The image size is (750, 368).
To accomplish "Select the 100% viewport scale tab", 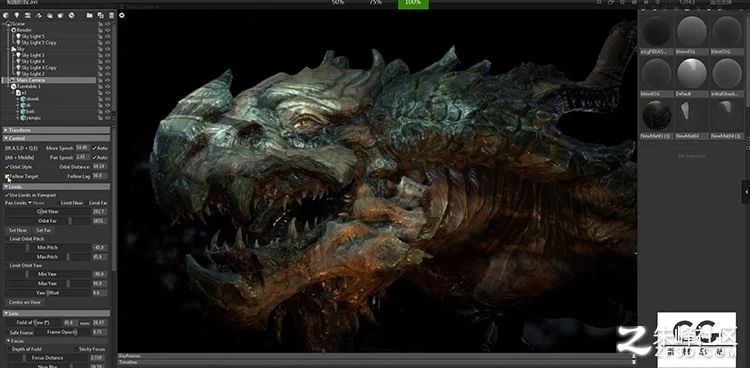I will (413, 4).
